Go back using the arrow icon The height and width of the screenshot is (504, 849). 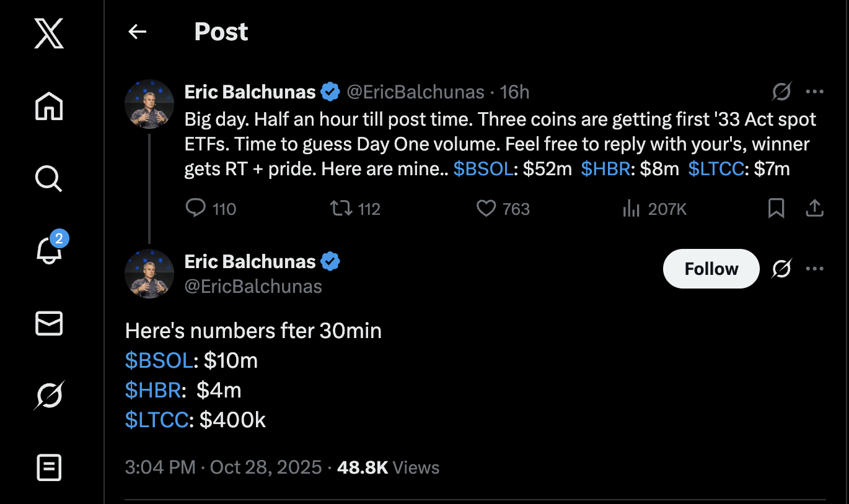(137, 32)
